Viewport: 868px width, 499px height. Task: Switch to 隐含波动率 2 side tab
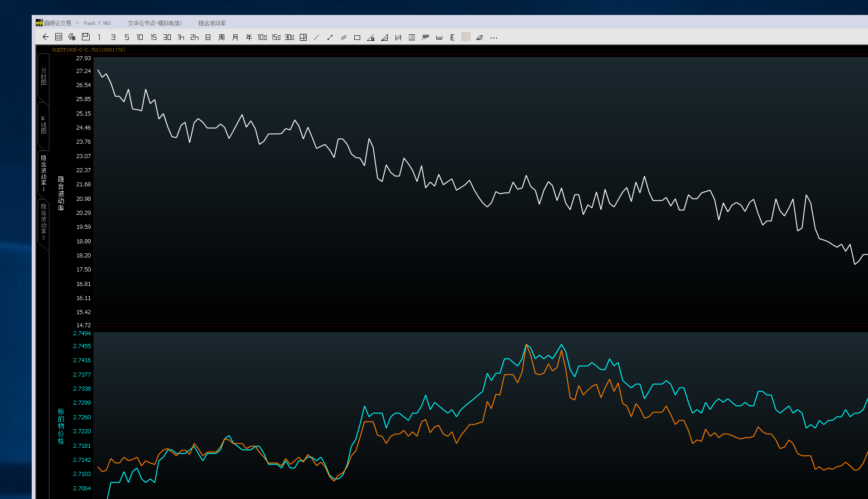coord(43,222)
